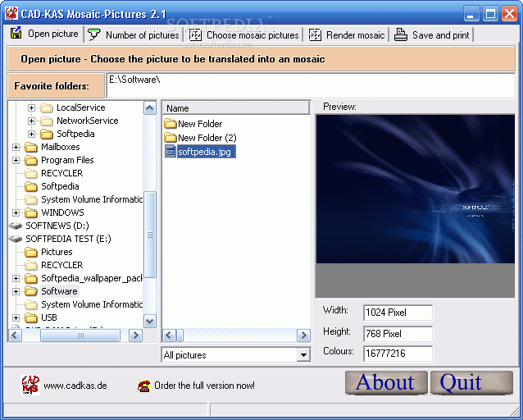
Task: Open the Open picture tab
Action: 44,34
